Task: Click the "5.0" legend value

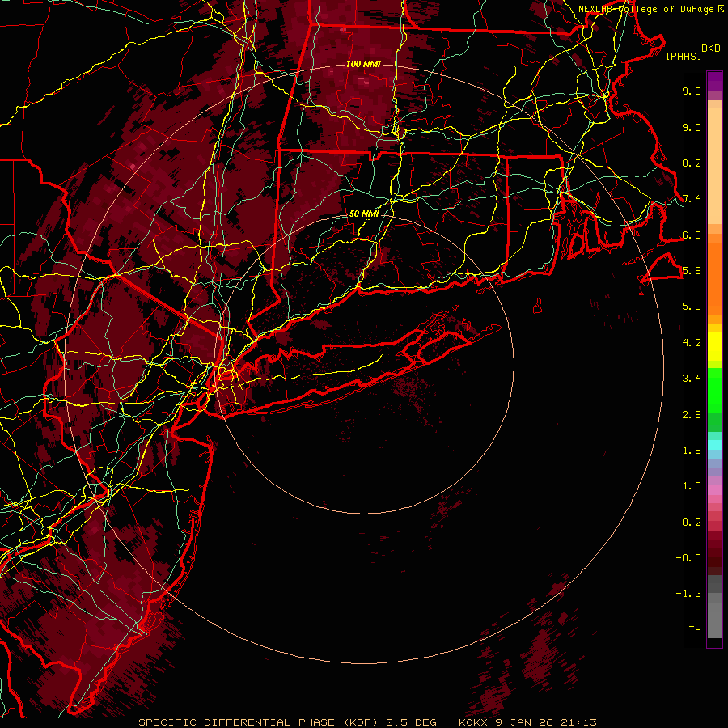Action: click(692, 307)
